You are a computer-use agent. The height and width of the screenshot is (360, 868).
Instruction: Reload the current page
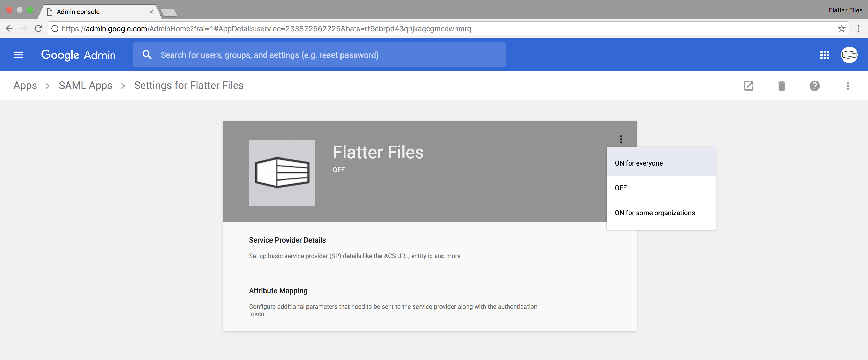(x=38, y=29)
